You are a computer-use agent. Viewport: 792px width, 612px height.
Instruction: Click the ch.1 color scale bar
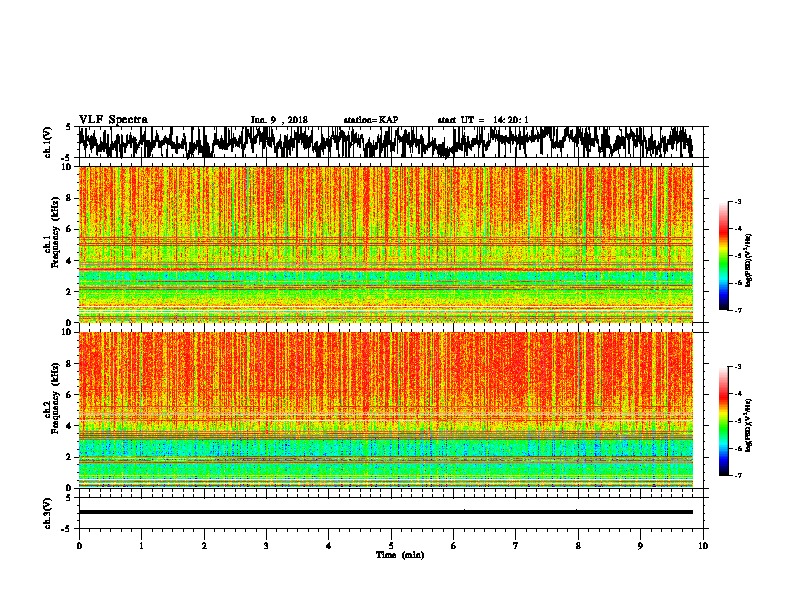pyautogui.click(x=724, y=256)
